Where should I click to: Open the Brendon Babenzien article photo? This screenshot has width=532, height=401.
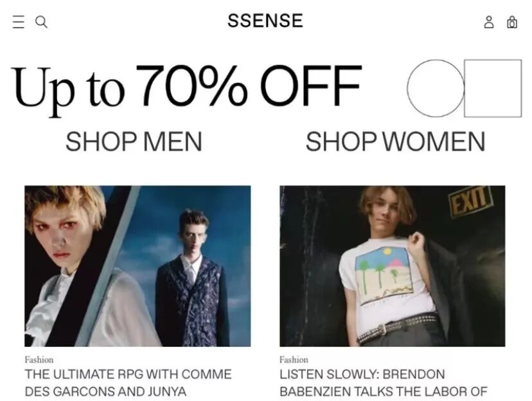(x=392, y=266)
